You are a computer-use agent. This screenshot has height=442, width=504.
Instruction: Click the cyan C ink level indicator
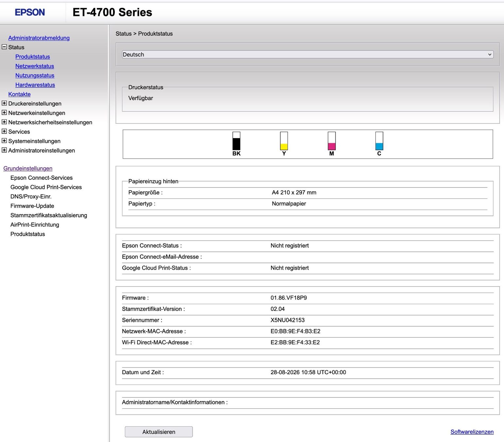pos(379,141)
